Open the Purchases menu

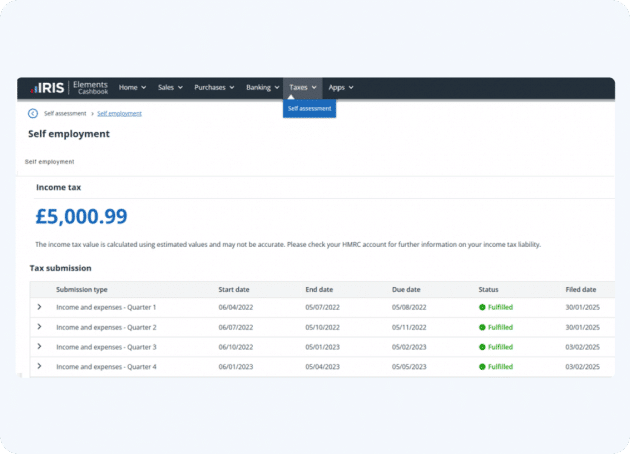214,88
